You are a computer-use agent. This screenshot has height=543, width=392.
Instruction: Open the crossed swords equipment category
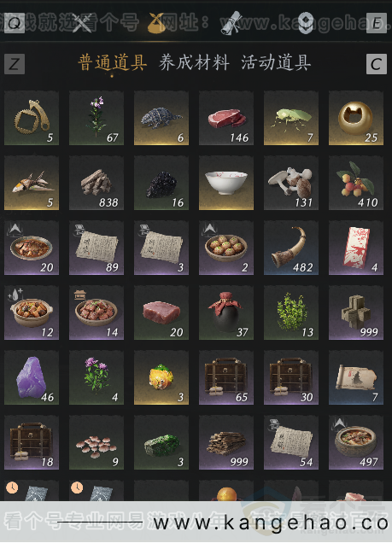82,23
